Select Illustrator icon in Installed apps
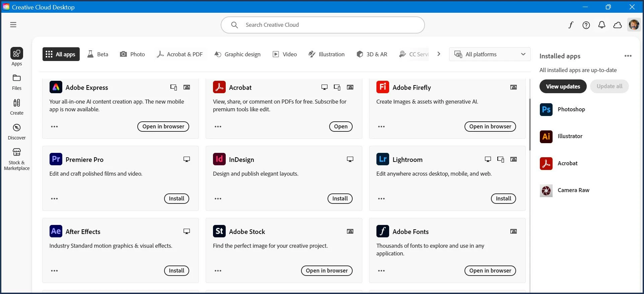Screen dimensions: 644x294 click(x=546, y=136)
